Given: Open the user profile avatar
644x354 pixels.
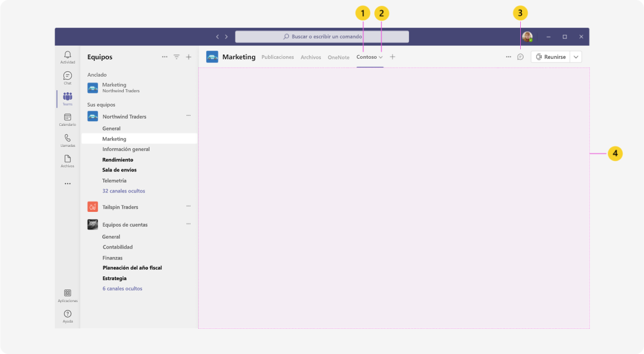Looking at the screenshot, I should tap(527, 37).
